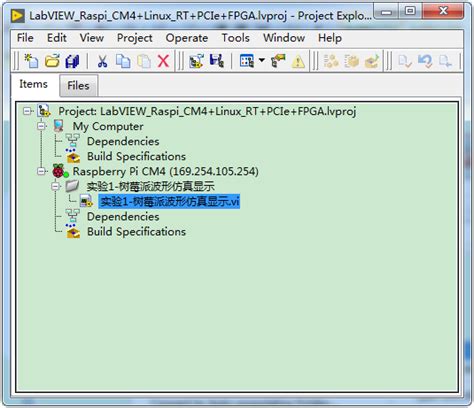
Task: Click the New Project toolbar icon
Action: click(31, 61)
